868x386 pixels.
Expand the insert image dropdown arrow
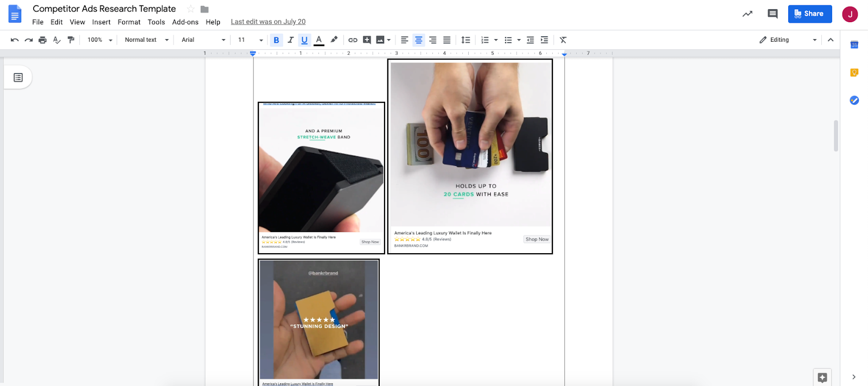coord(389,40)
